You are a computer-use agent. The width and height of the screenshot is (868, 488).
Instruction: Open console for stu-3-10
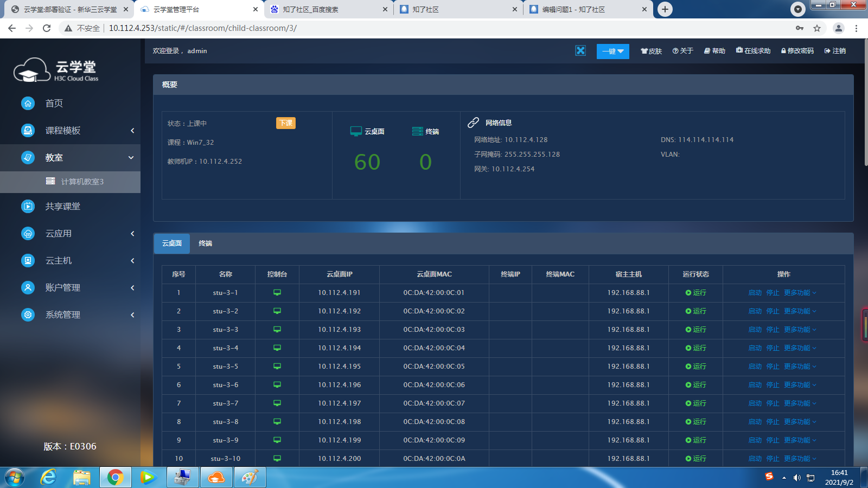tap(277, 459)
